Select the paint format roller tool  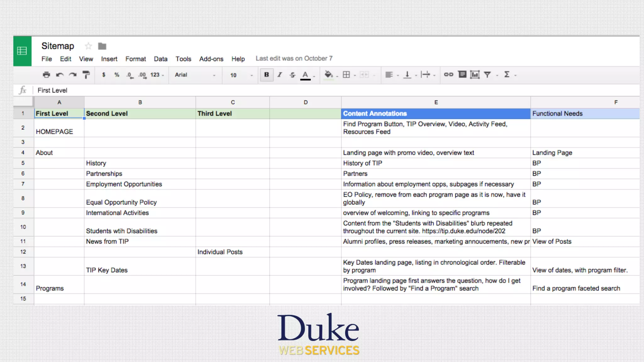[86, 75]
